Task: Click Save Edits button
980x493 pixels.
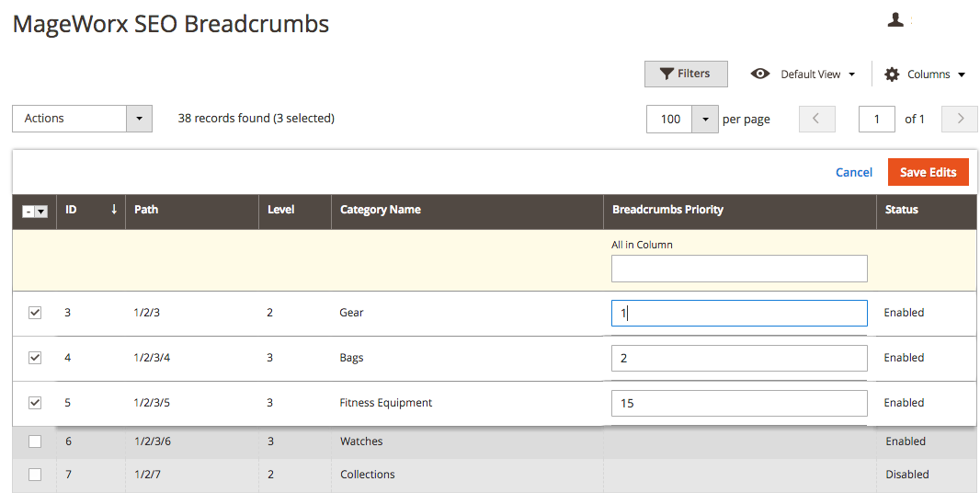Action: click(x=929, y=172)
